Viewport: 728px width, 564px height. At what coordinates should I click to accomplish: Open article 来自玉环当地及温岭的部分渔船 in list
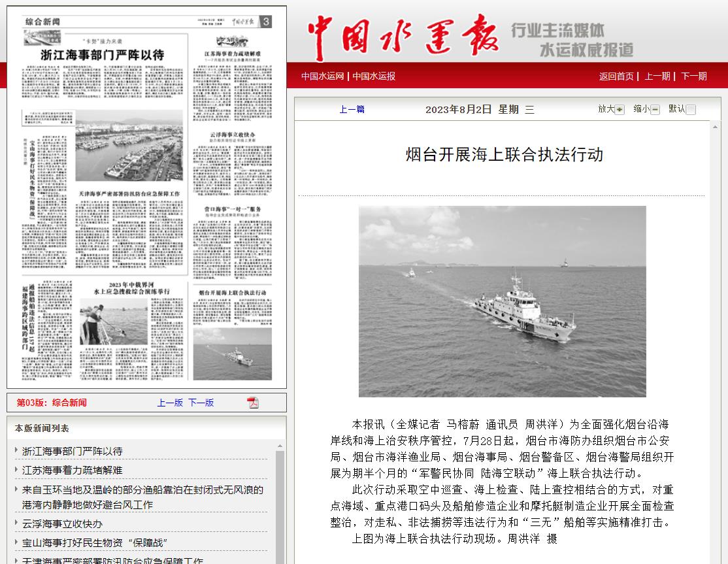point(142,497)
